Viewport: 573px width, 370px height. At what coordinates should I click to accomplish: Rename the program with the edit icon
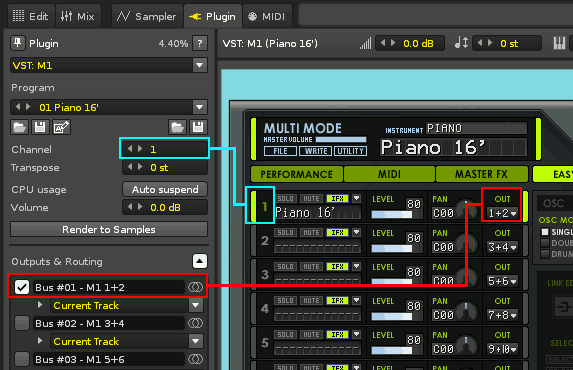(61, 128)
